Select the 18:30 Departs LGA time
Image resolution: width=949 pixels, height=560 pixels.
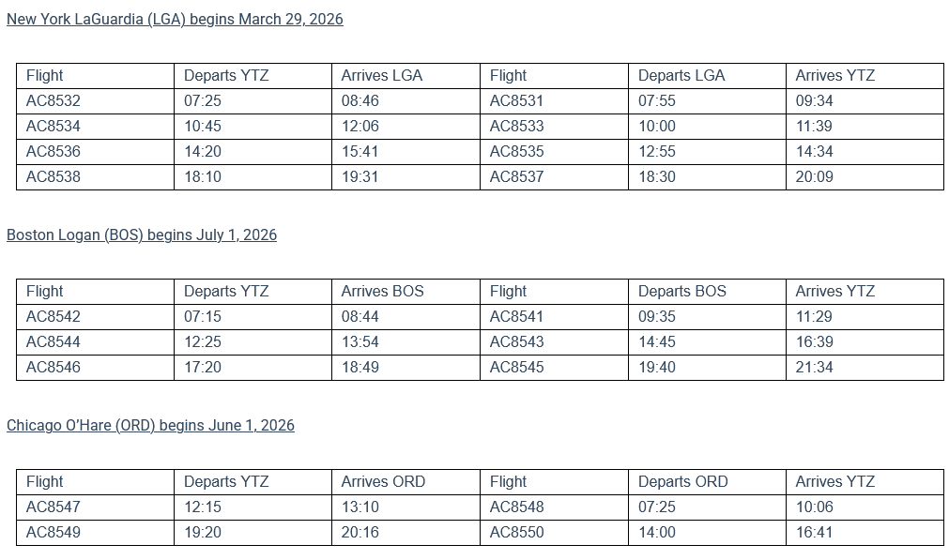tap(657, 176)
